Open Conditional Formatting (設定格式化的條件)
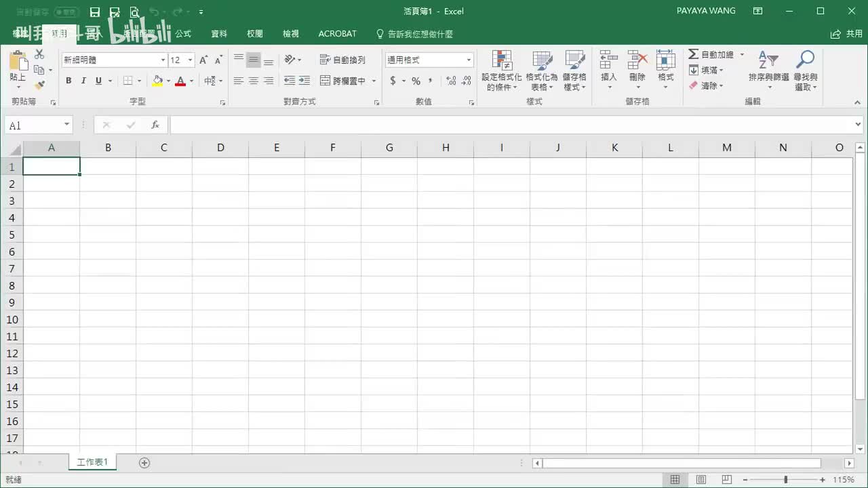The image size is (868, 488). click(502, 70)
